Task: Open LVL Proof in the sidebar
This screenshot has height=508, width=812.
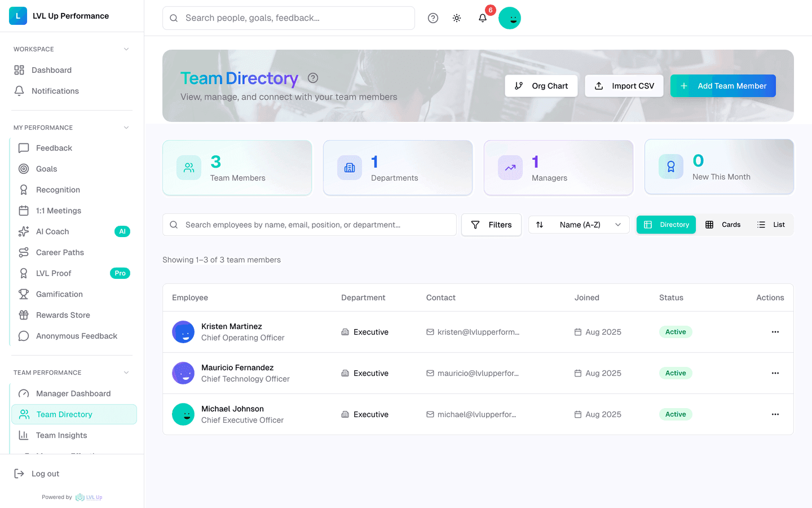Action: point(74,273)
